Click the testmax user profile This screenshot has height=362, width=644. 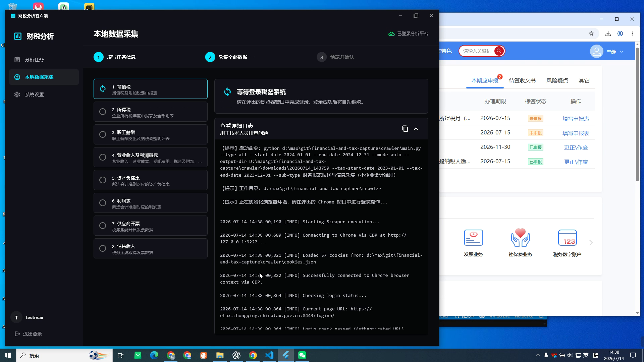(28, 317)
